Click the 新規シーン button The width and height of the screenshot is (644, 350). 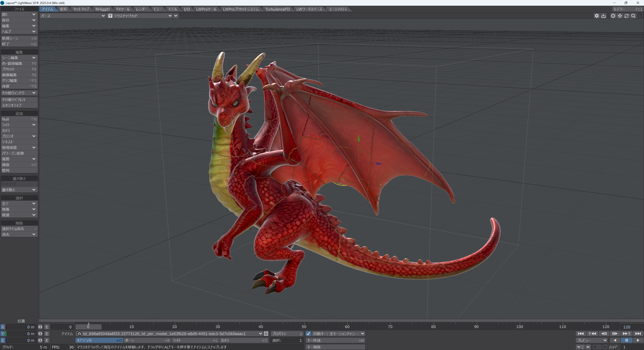(x=19, y=38)
